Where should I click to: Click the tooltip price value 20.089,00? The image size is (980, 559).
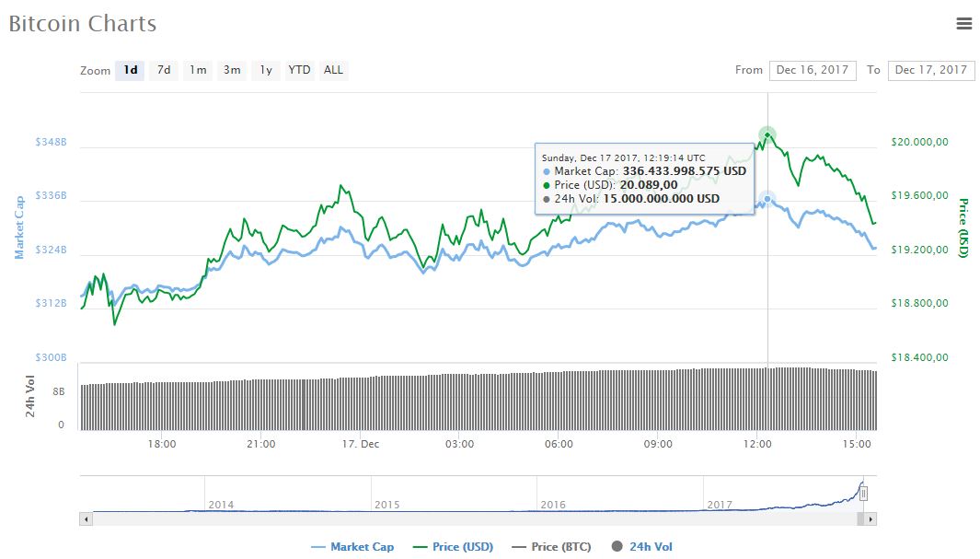pyautogui.click(x=649, y=185)
